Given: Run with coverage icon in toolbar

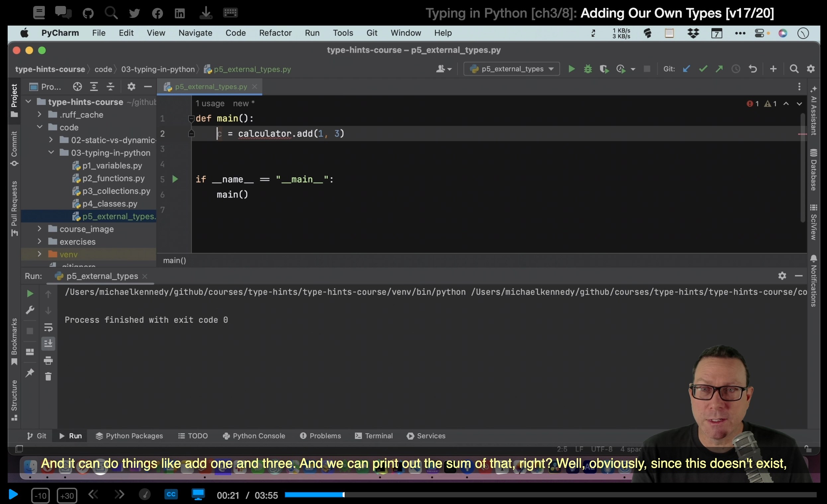Looking at the screenshot, I should [x=604, y=69].
